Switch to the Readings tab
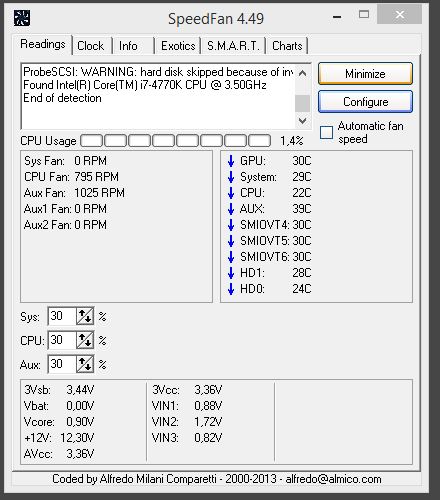The image size is (440, 500). 43,44
